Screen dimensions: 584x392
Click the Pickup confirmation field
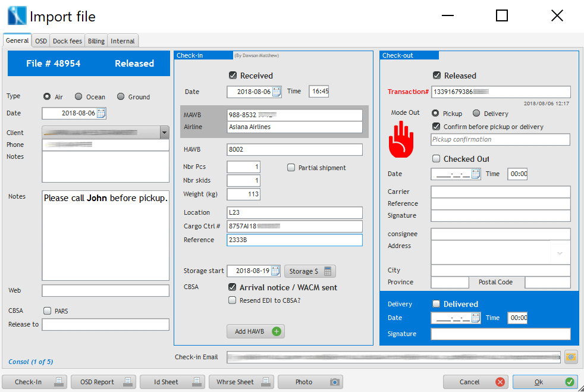501,139
